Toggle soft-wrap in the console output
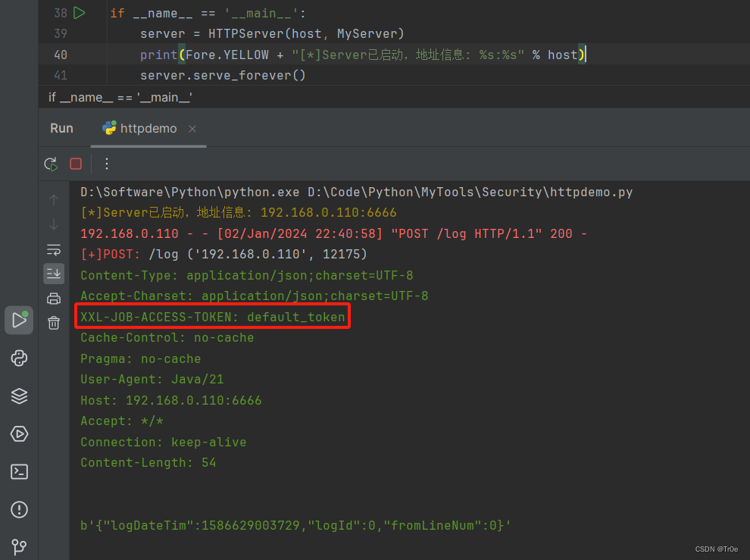The image size is (750, 560). click(x=54, y=249)
